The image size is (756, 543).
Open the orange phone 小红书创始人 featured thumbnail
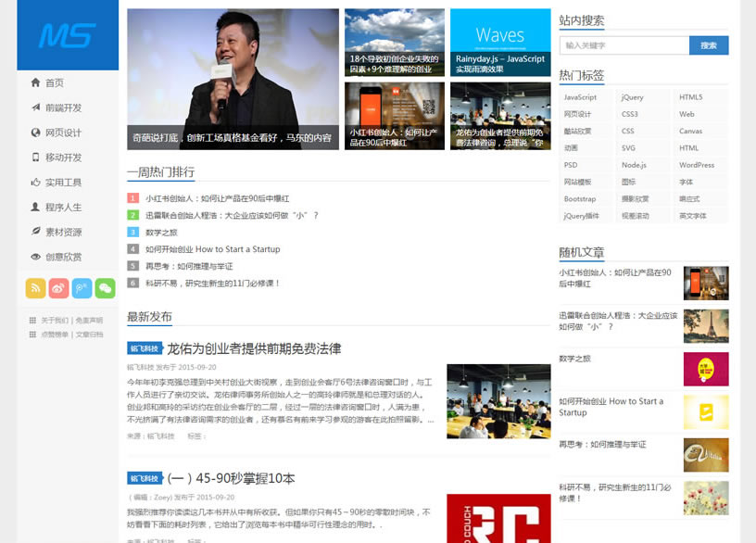395,116
